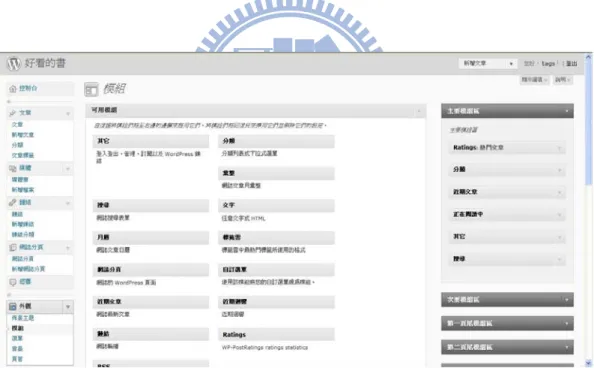Select the 其它 widget in 可用模組
Screen dimensions: 594x368
151,141
